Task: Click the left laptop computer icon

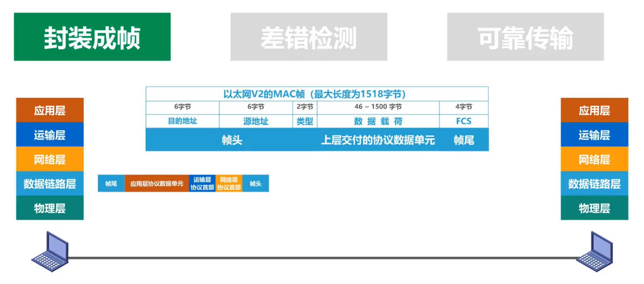Action: point(51,252)
